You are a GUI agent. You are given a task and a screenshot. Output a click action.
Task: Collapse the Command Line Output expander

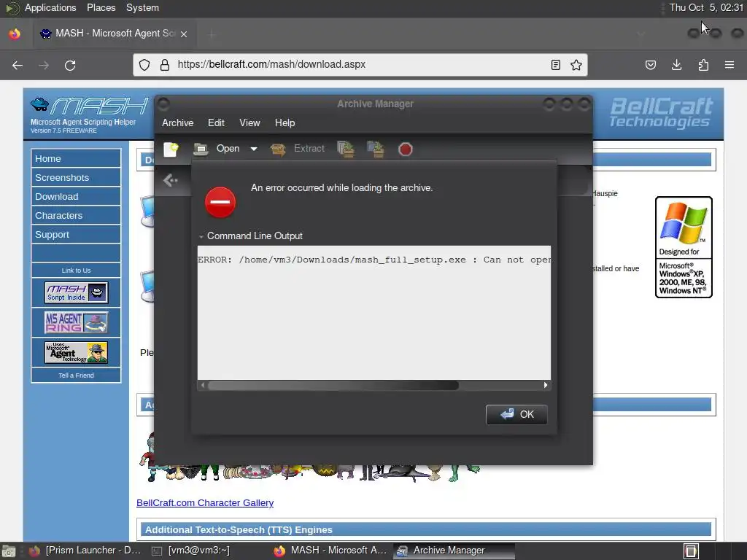251,236
